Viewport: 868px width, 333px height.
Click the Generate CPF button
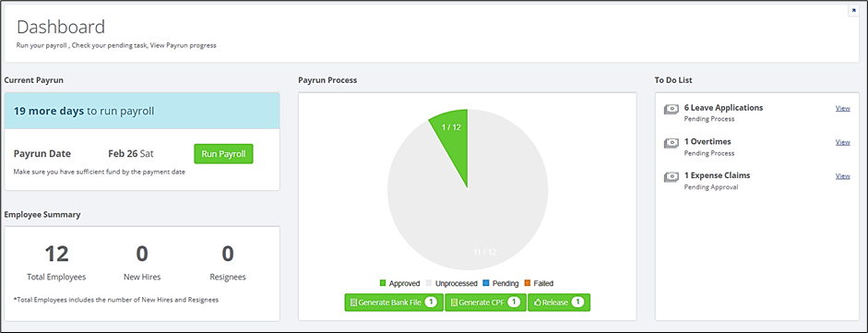[485, 303]
